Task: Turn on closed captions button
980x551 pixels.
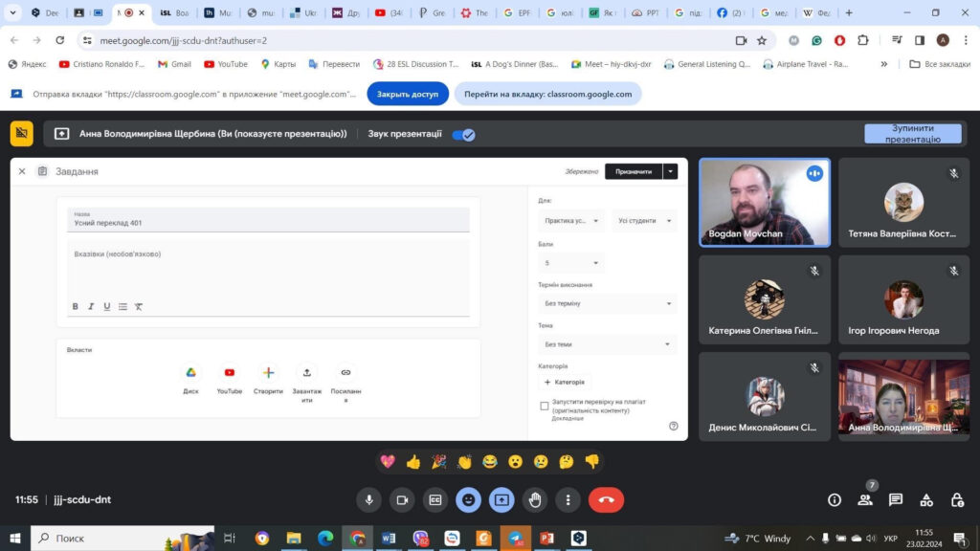Action: pos(434,499)
